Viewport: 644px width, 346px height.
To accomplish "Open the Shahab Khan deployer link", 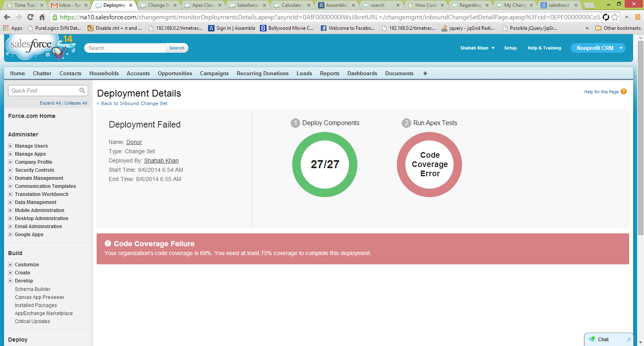I will click(x=161, y=161).
